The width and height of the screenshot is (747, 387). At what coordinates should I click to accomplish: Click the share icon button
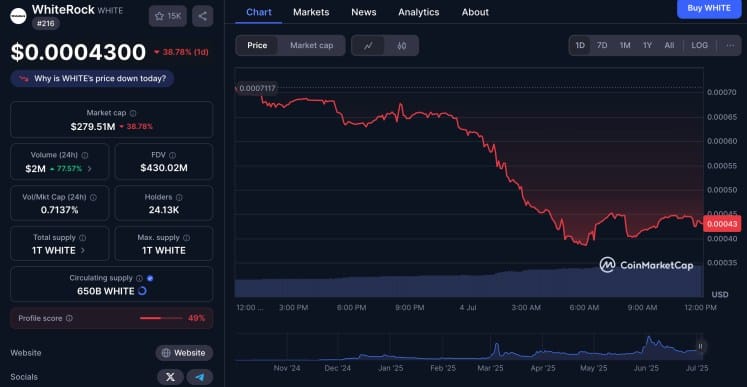(x=202, y=16)
